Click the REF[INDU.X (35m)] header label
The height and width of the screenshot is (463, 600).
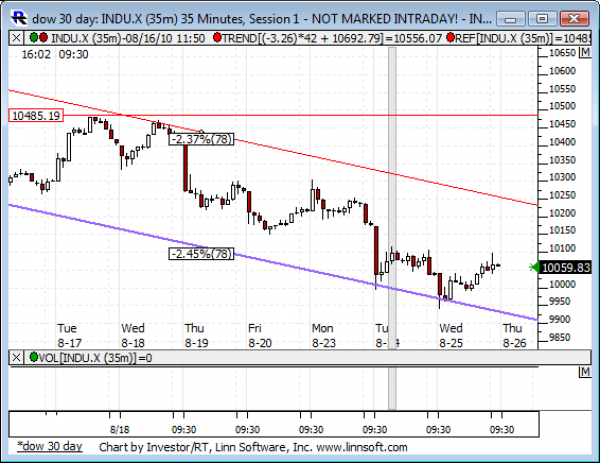pyautogui.click(x=523, y=38)
